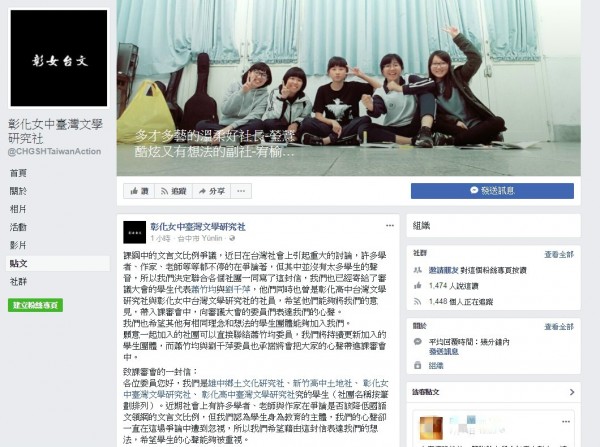Click the 發送訊息 link under response time

[x=443, y=351]
